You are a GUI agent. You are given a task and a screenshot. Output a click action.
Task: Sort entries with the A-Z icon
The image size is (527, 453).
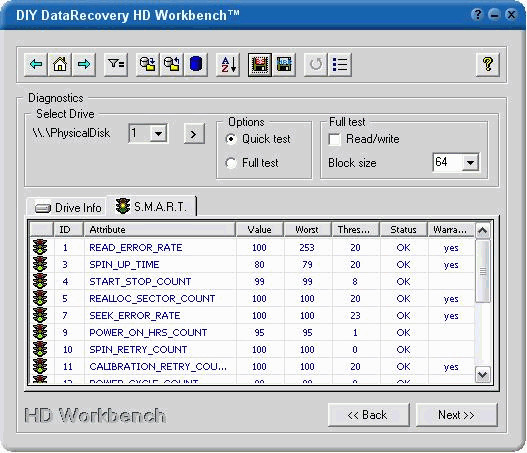point(228,64)
